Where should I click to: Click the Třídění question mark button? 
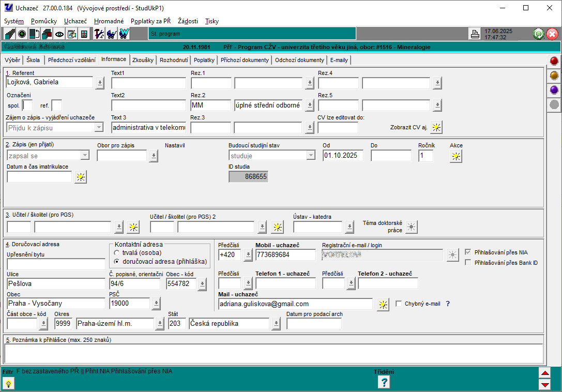384,383
